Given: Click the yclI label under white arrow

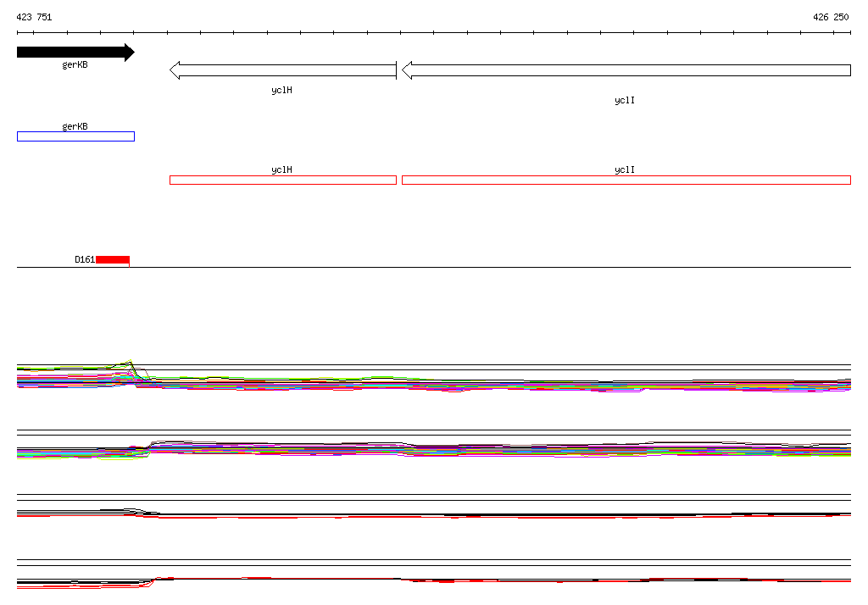Looking at the screenshot, I should (x=625, y=100).
